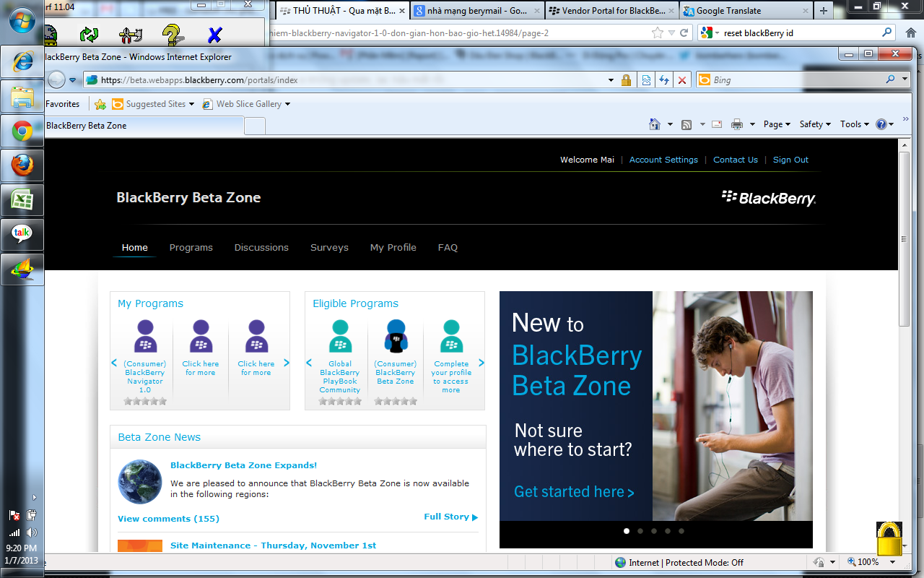Image resolution: width=924 pixels, height=578 pixels.
Task: Click green refresh arrows icon in background window
Action: [x=89, y=35]
